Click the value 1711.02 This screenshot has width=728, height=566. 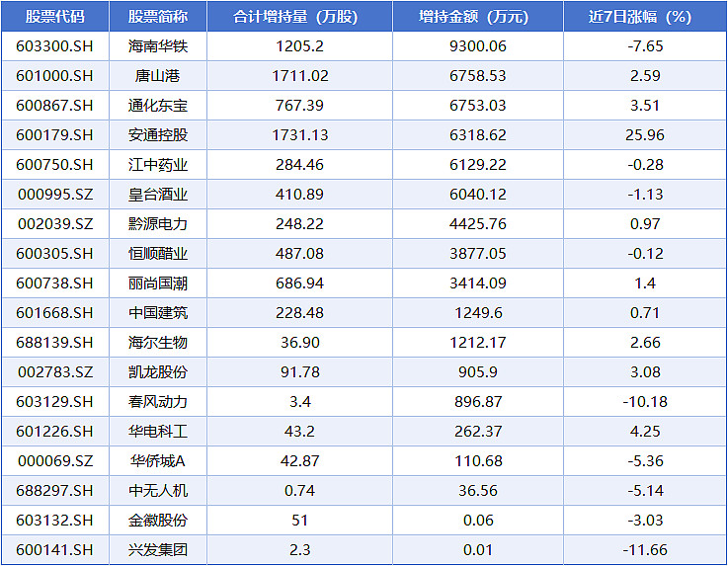coord(300,76)
